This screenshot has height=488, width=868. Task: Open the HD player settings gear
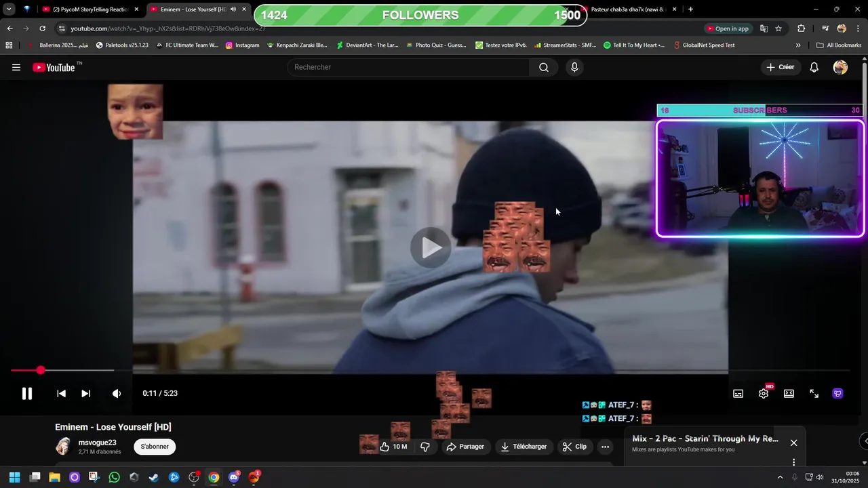pyautogui.click(x=764, y=393)
